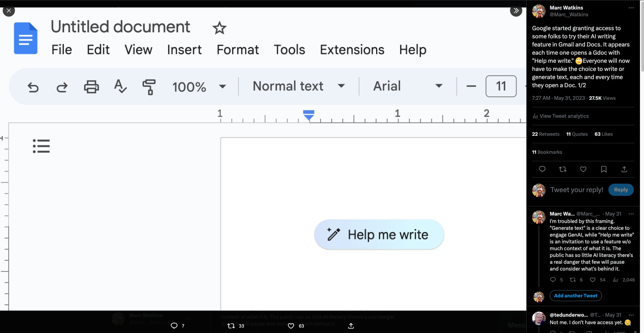Click Add another Tweet button

[575, 296]
